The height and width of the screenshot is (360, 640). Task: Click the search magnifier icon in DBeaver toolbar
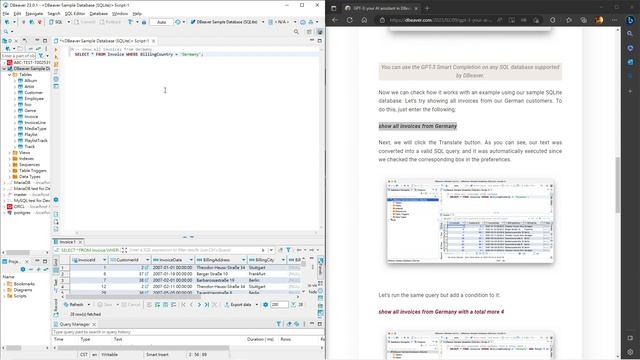(x=296, y=31)
